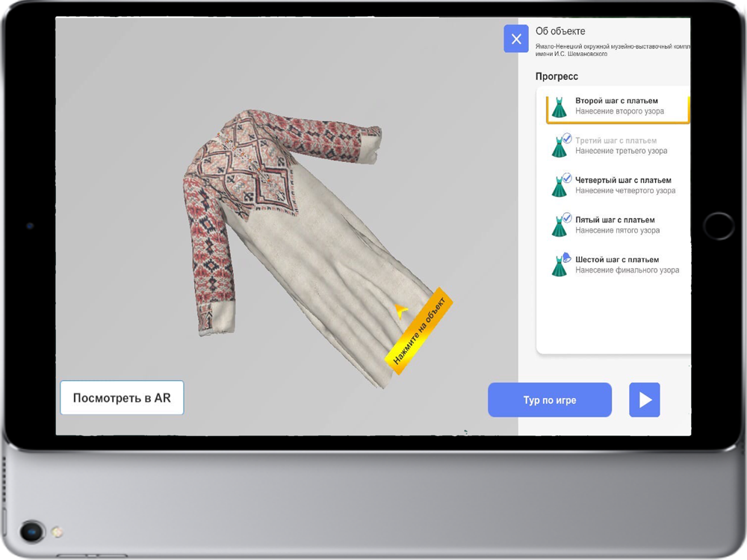Click 'Нанесение пятого узора' text
747x560 pixels.
[x=618, y=231]
